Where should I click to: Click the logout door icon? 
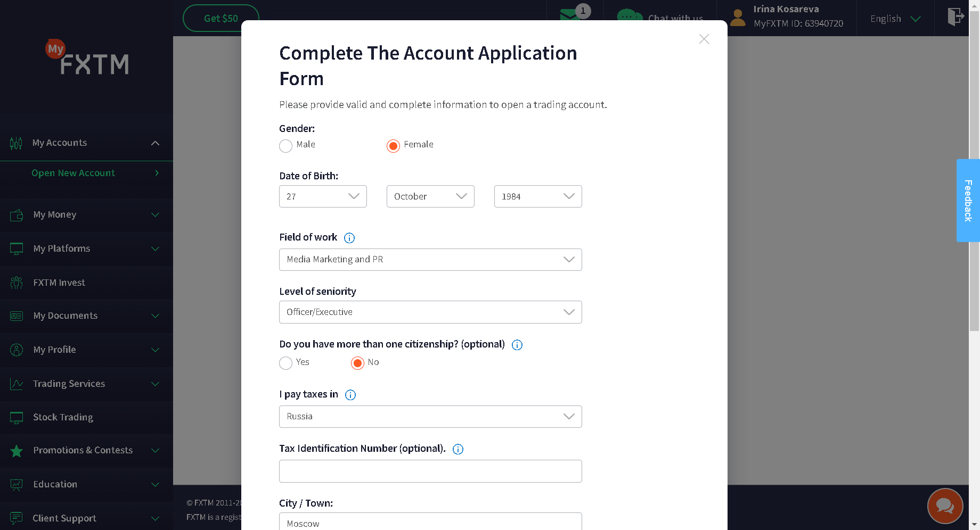[x=956, y=16]
